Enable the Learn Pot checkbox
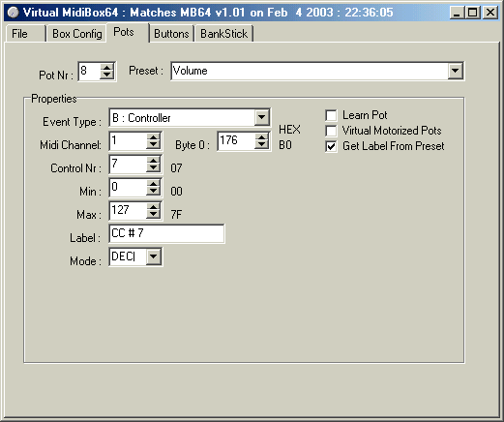This screenshot has height=422, width=504. point(331,115)
